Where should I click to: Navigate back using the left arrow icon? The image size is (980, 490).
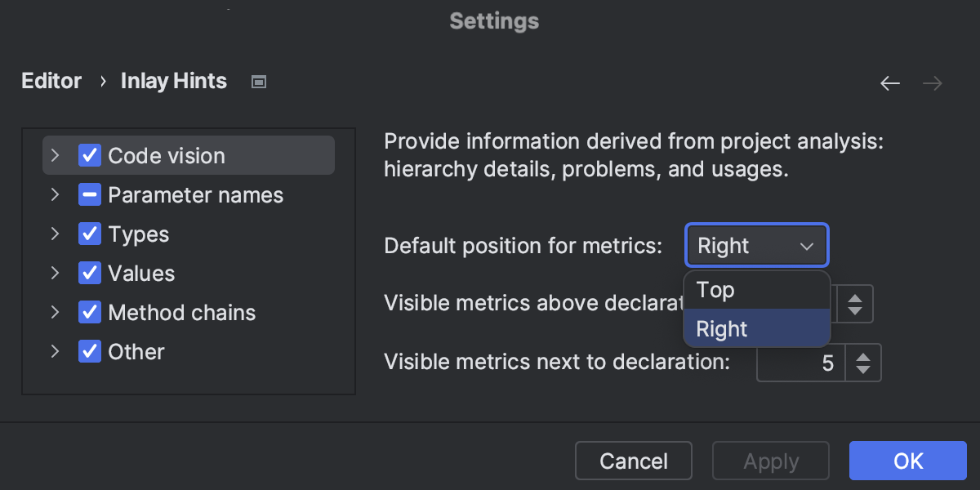pyautogui.click(x=890, y=82)
